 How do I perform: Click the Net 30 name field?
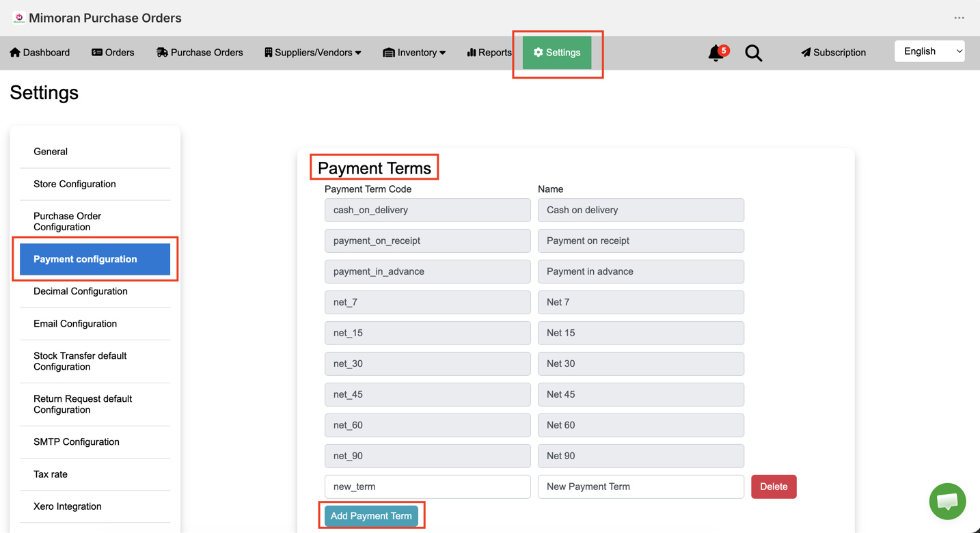(641, 364)
